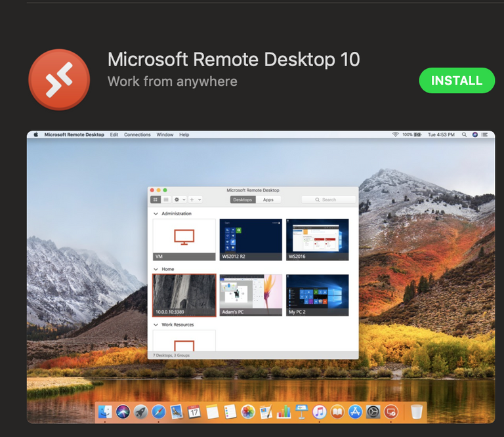
Task: Open iBooks from the dock
Action: [x=337, y=411]
